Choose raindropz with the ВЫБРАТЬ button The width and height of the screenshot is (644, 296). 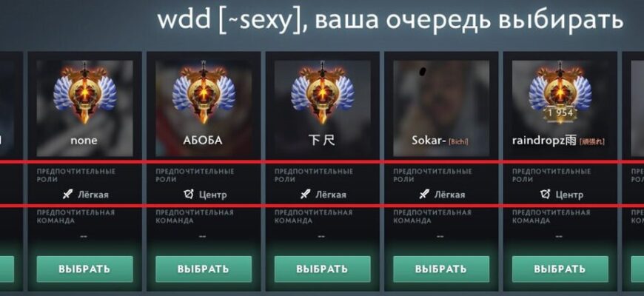point(560,269)
